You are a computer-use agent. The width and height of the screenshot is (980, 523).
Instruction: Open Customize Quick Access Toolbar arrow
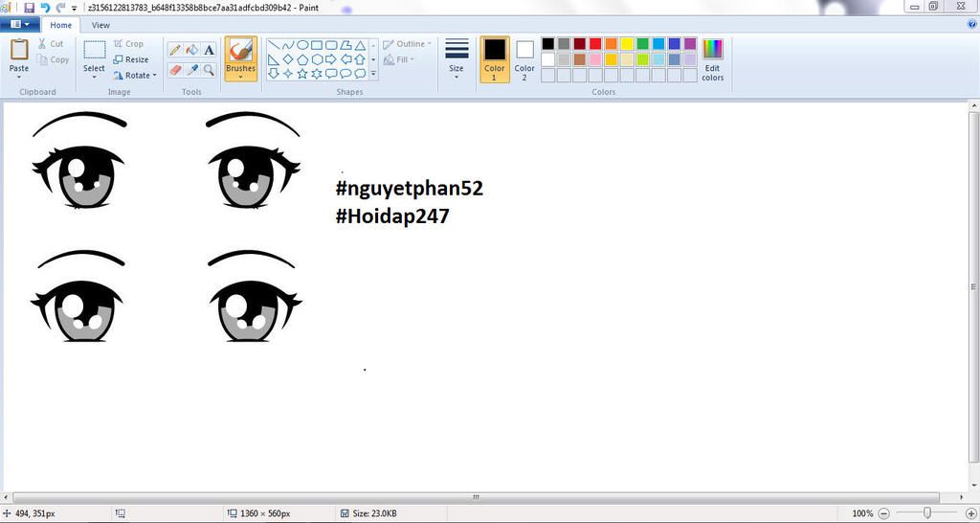[75, 8]
